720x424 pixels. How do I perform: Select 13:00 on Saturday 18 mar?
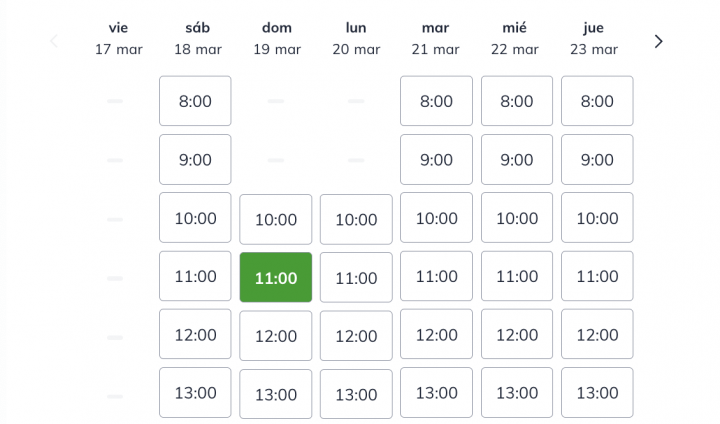[x=195, y=393]
